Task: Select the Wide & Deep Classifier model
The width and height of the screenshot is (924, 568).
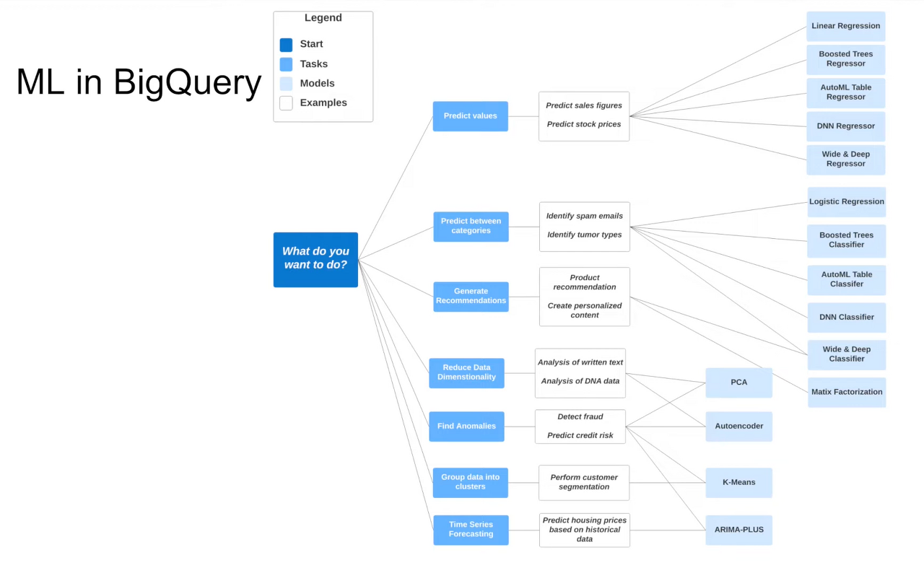Action: click(x=846, y=354)
